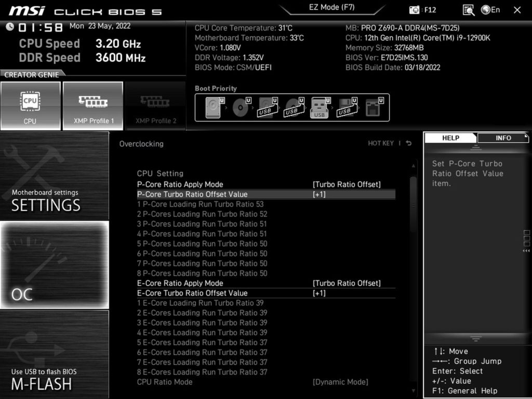Click 5 E-Cores Loading Run Turbo Ratio 37
532x399 pixels.
click(202, 342)
